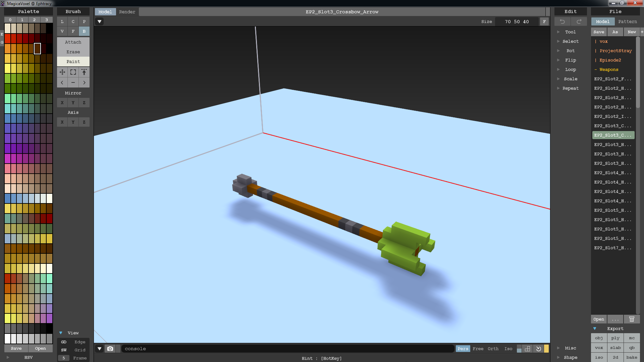Viewport: 644px width, 362px height.
Task: Click the Redo arrow in Edit panel
Action: (x=579, y=21)
